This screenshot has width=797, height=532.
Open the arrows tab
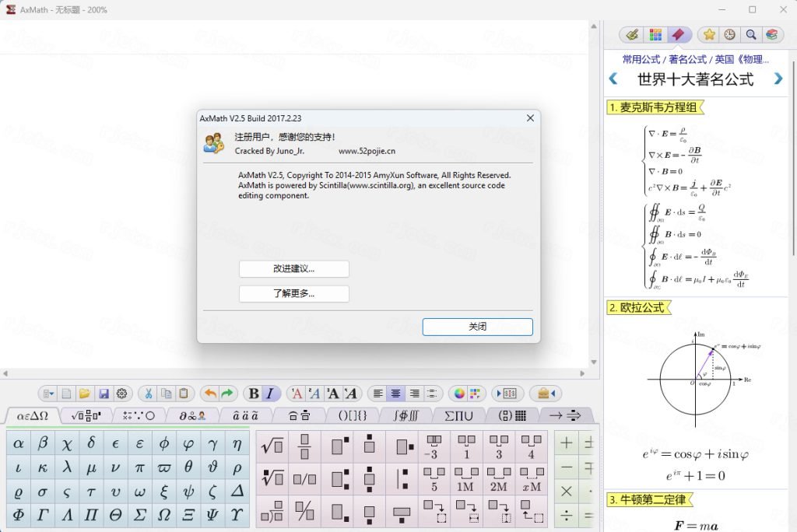click(565, 415)
